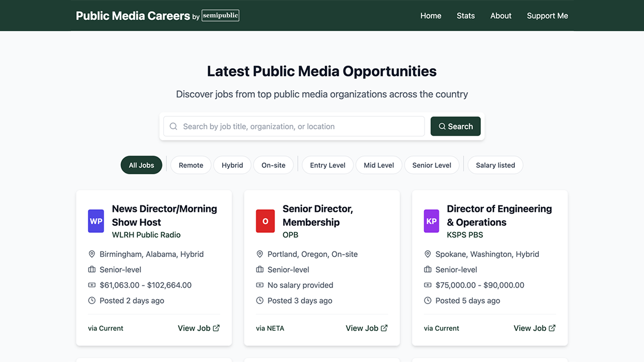The image size is (644, 362).
Task: Click the salary banknote icon on the KSPS PBS card
Action: tap(428, 285)
